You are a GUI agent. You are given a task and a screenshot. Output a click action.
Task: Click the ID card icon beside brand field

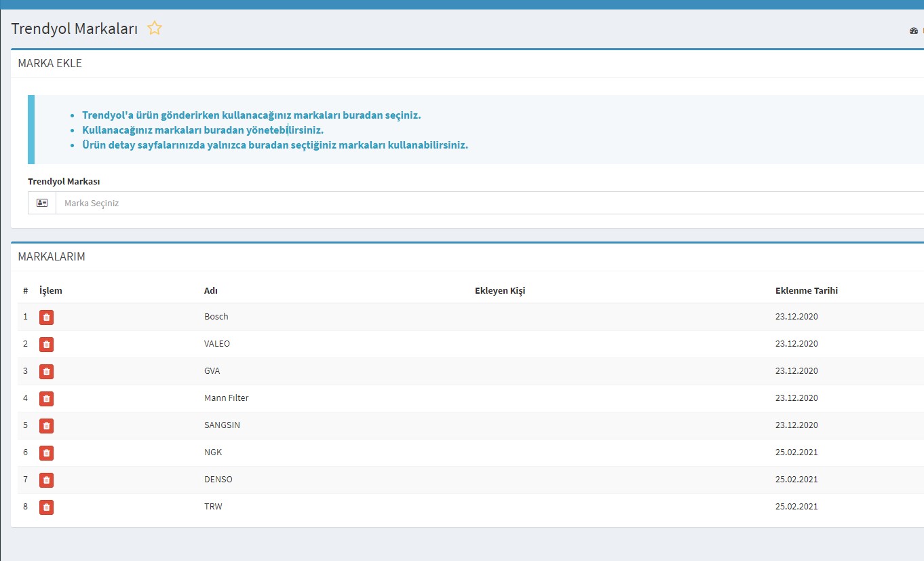[42, 203]
